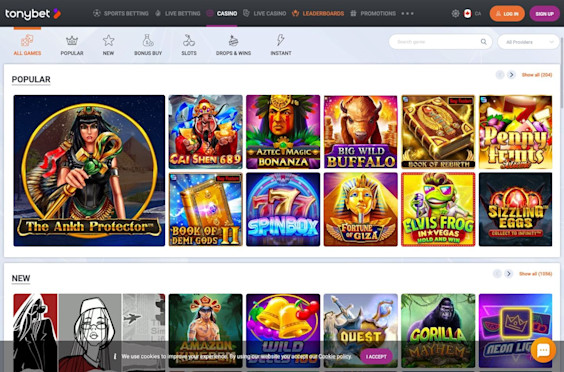Open the Canada country selector
The width and height of the screenshot is (564, 372).
pyautogui.click(x=472, y=14)
